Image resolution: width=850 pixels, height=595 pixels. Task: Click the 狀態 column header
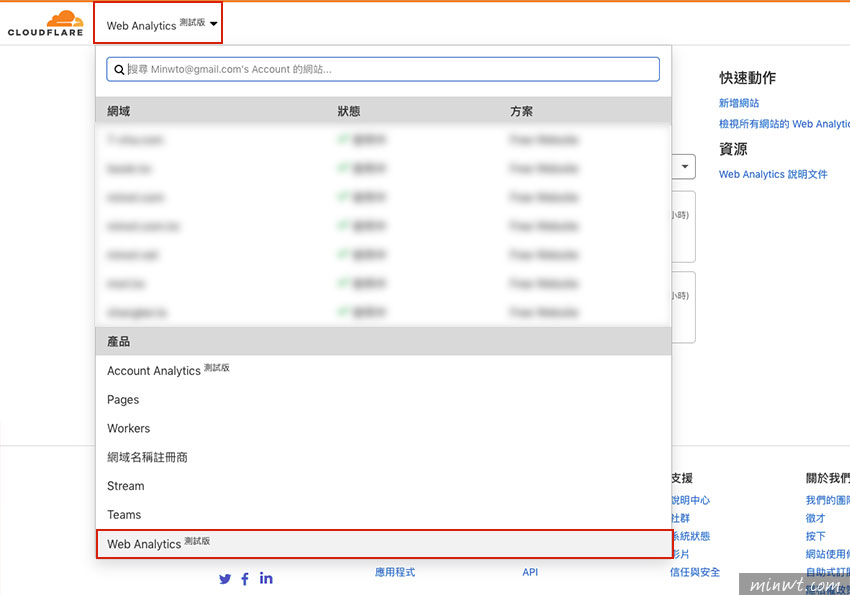(349, 111)
